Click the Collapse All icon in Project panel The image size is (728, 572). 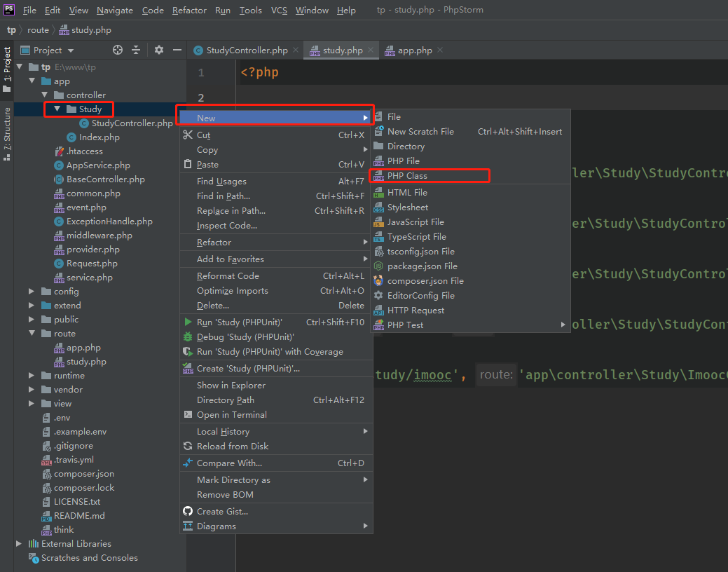click(x=136, y=50)
